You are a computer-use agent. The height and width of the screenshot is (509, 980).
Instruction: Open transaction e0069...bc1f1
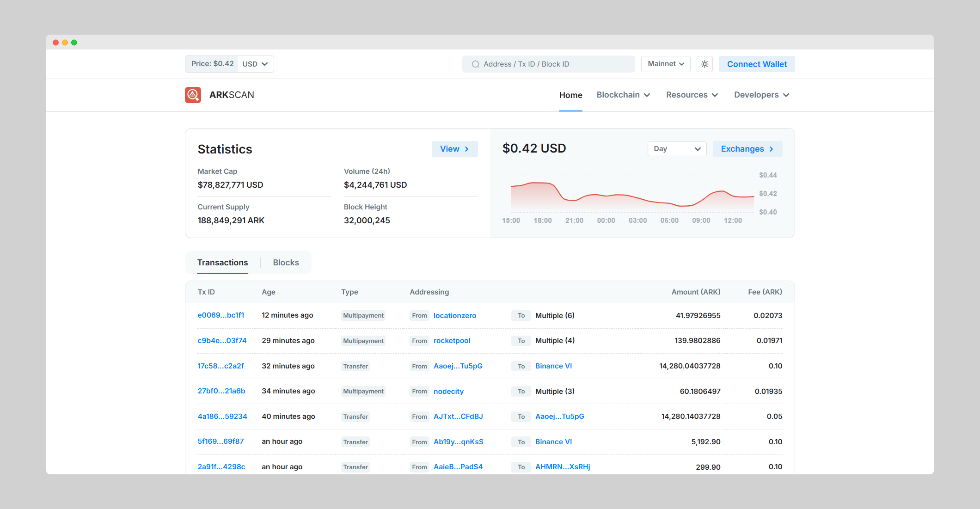(x=221, y=315)
